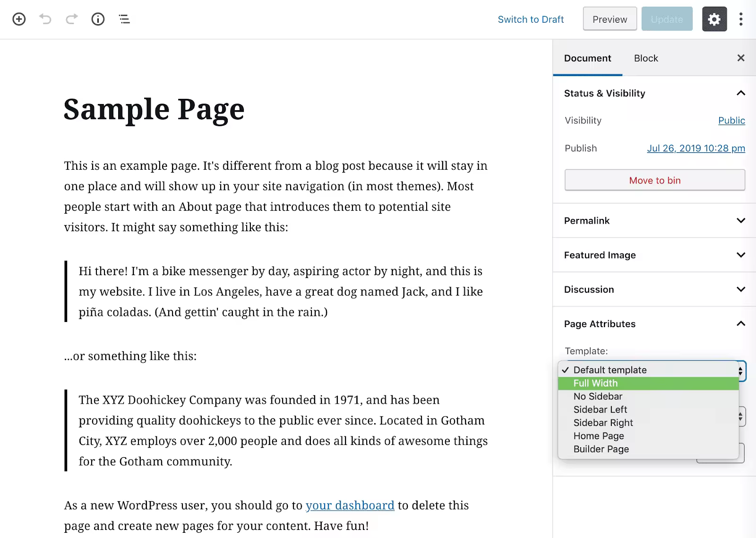Collapse the Status & Visibility panel

pos(654,93)
